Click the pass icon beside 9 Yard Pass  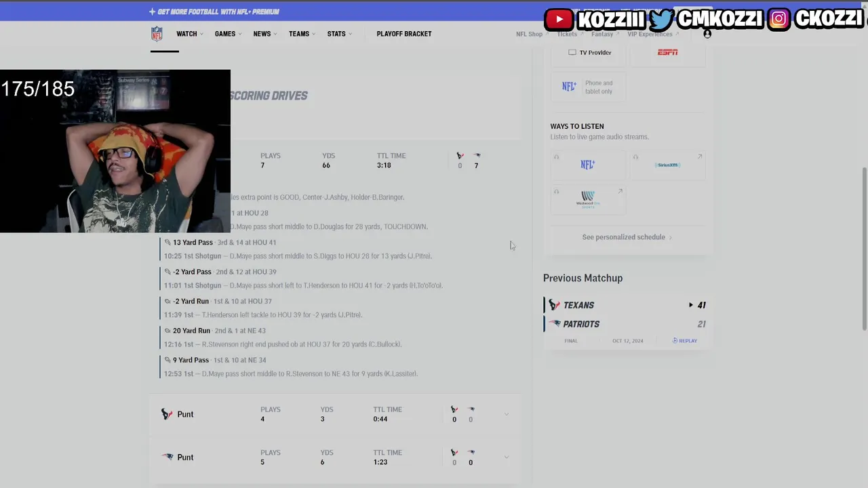(x=167, y=360)
